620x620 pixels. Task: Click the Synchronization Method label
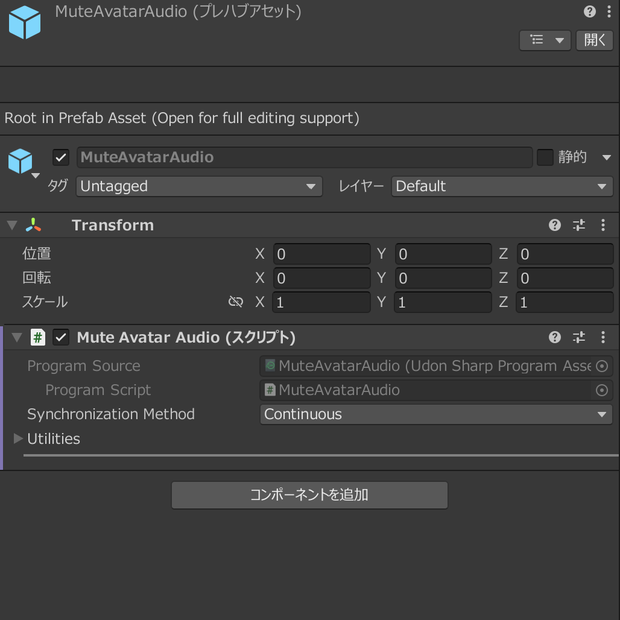(111, 414)
